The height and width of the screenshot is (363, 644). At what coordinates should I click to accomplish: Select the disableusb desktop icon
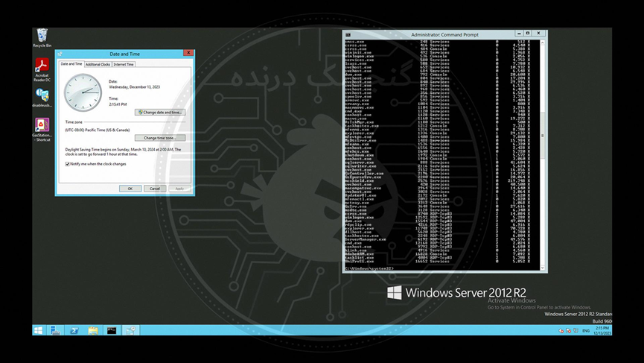pyautogui.click(x=42, y=98)
